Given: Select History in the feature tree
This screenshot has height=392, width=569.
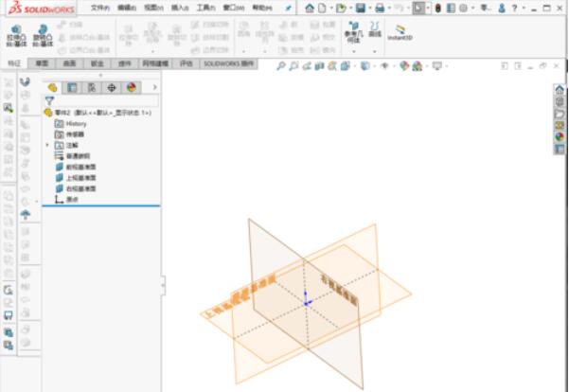Looking at the screenshot, I should pos(71,124).
